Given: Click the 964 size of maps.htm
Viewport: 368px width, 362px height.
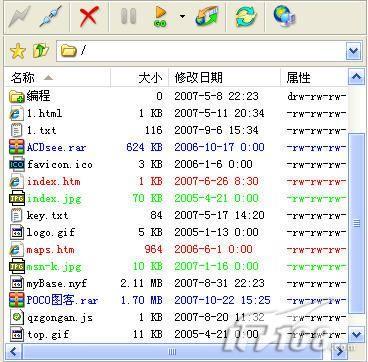Looking at the screenshot, I should 153,249.
